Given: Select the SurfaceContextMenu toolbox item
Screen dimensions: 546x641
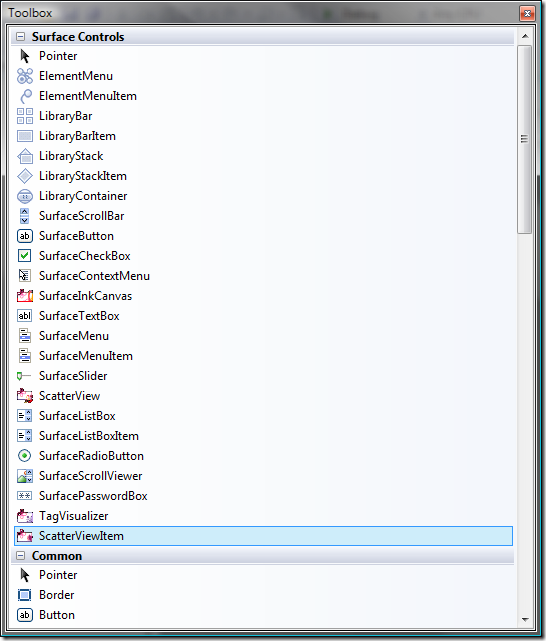Looking at the screenshot, I should pos(263,276).
